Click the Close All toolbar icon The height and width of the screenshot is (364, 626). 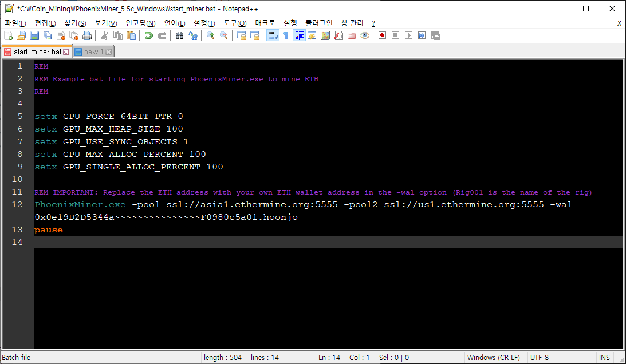[74, 35]
